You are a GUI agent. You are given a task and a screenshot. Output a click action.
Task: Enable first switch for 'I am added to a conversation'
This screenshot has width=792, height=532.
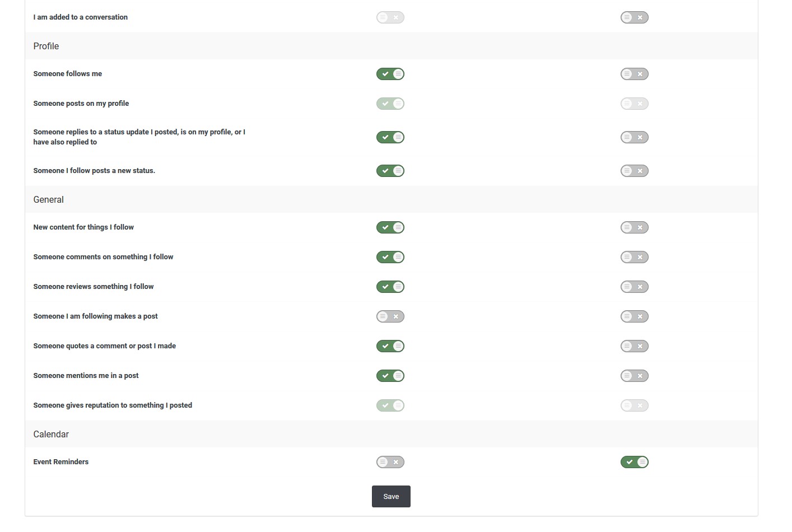390,17
